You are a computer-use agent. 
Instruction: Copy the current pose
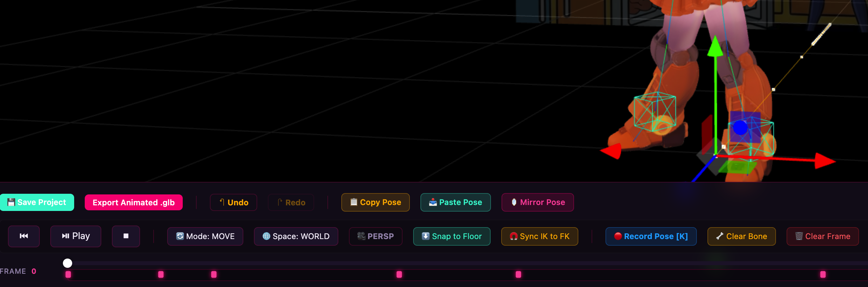pyautogui.click(x=375, y=202)
